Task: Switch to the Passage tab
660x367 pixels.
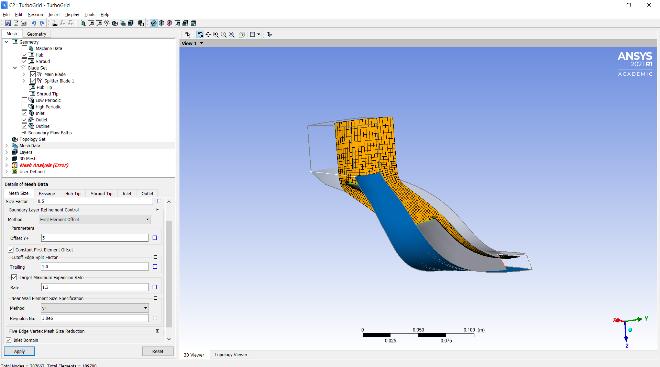Action: [47, 194]
